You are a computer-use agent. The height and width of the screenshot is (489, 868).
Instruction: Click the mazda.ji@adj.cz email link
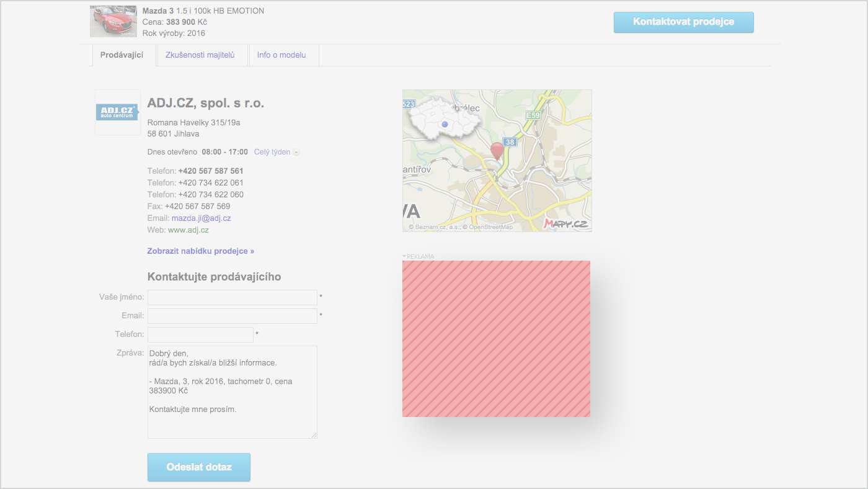pos(201,218)
